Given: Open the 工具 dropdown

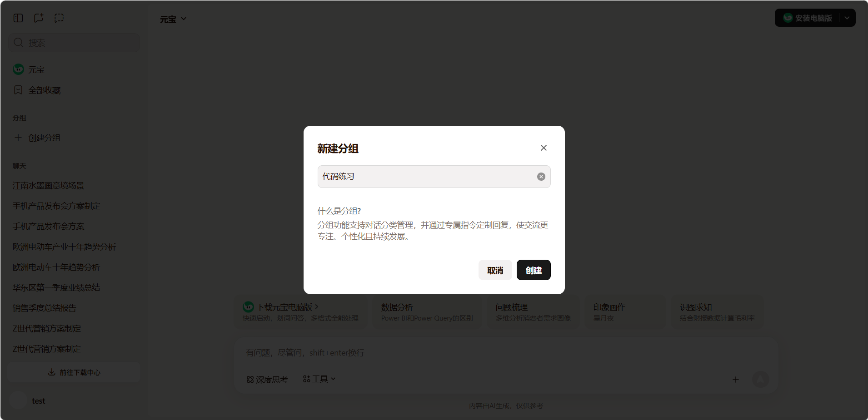Looking at the screenshot, I should pyautogui.click(x=319, y=379).
